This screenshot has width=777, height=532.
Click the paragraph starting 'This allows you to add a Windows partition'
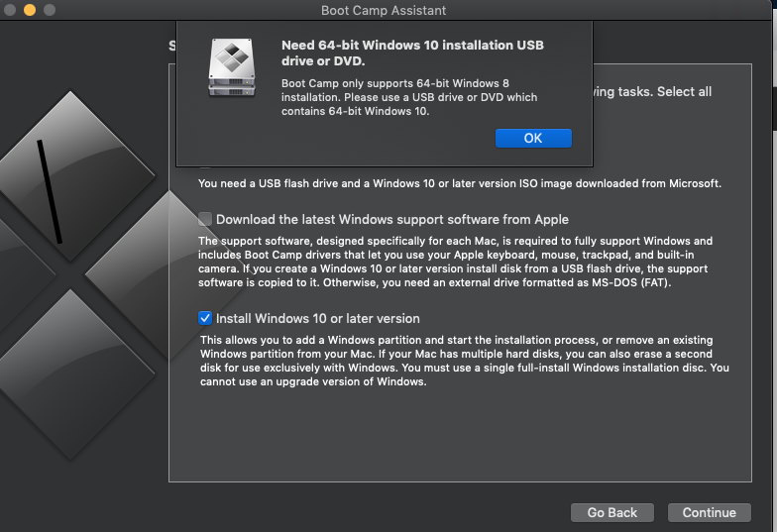464,361
